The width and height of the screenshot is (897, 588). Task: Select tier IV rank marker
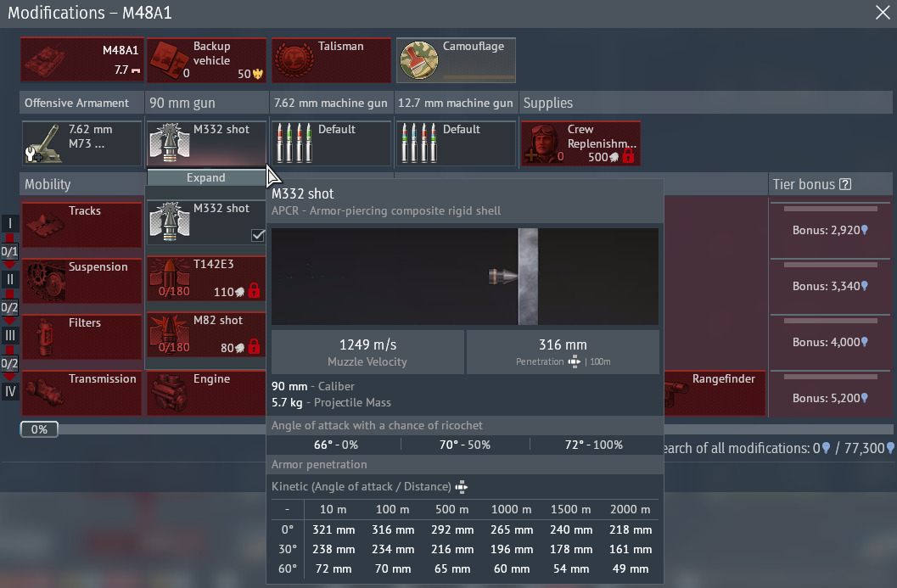(x=10, y=391)
